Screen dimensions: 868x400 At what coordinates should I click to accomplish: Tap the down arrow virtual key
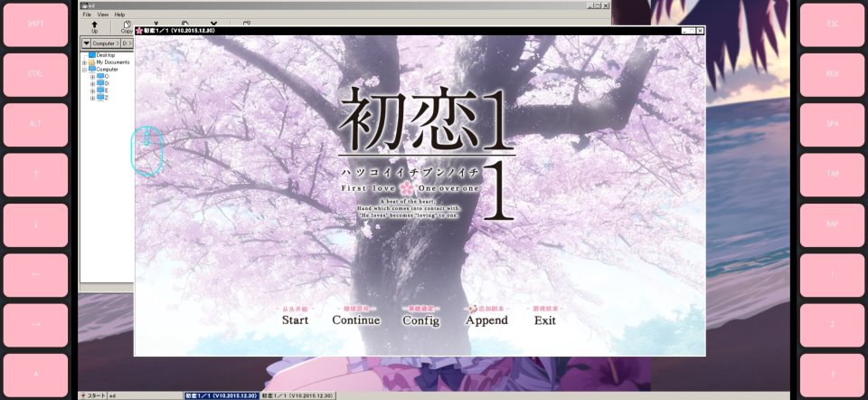(x=35, y=225)
